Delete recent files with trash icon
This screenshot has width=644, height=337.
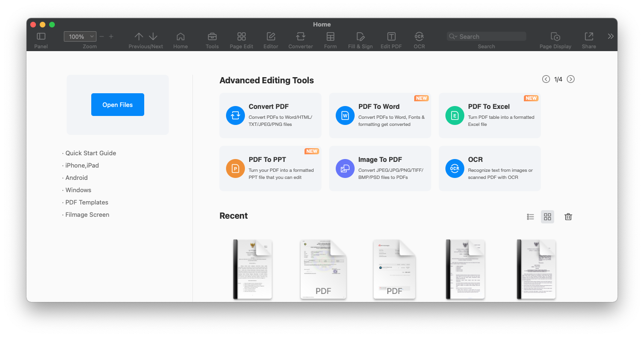pyautogui.click(x=568, y=217)
